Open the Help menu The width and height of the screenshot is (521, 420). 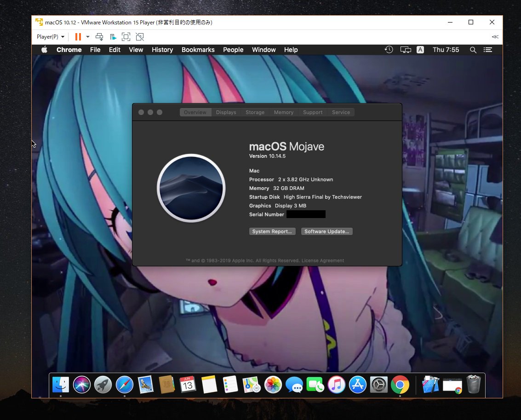click(291, 50)
